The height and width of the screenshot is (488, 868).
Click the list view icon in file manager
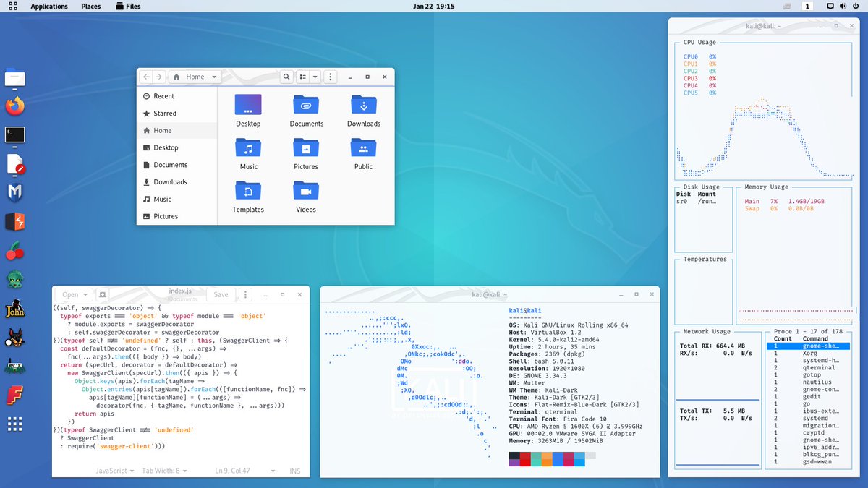point(303,76)
